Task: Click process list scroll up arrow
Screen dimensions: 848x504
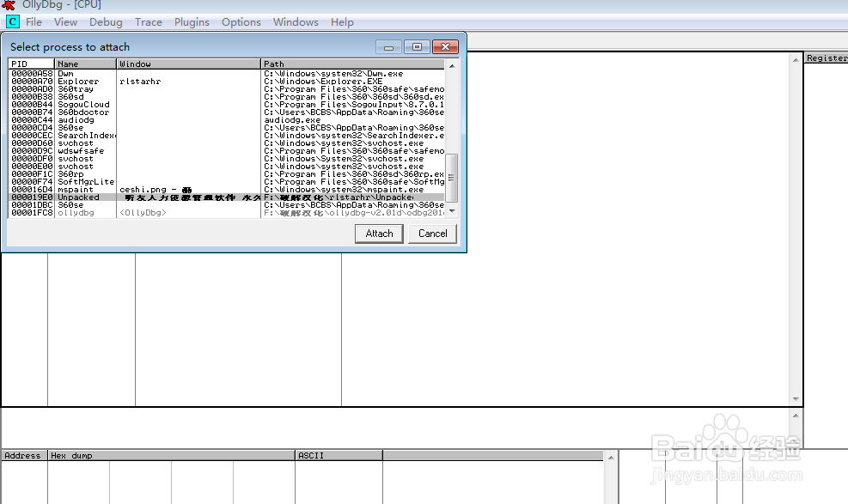Action: pos(452,65)
